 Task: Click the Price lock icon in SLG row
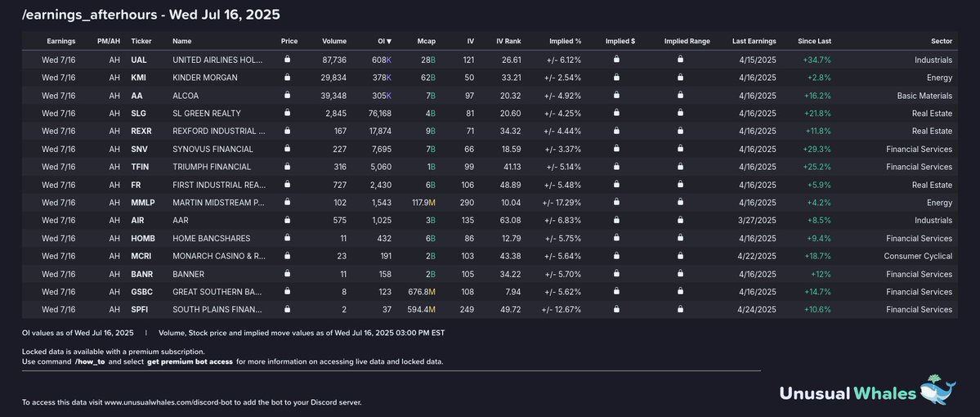[287, 113]
